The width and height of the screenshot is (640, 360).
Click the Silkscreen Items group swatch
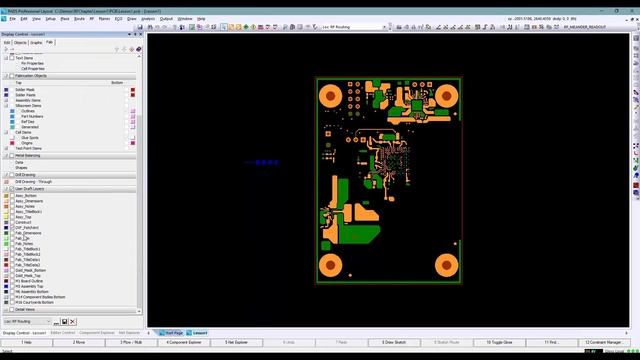(6, 106)
